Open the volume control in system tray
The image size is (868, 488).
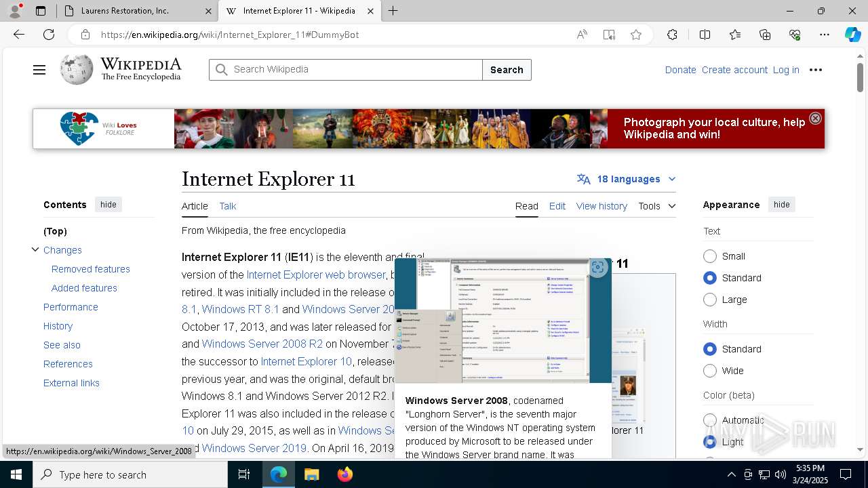[781, 474]
